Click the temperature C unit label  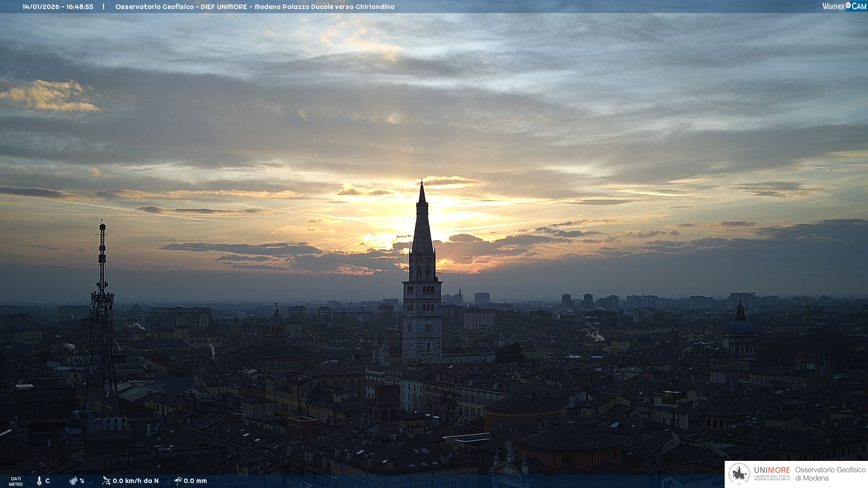pos(47,481)
